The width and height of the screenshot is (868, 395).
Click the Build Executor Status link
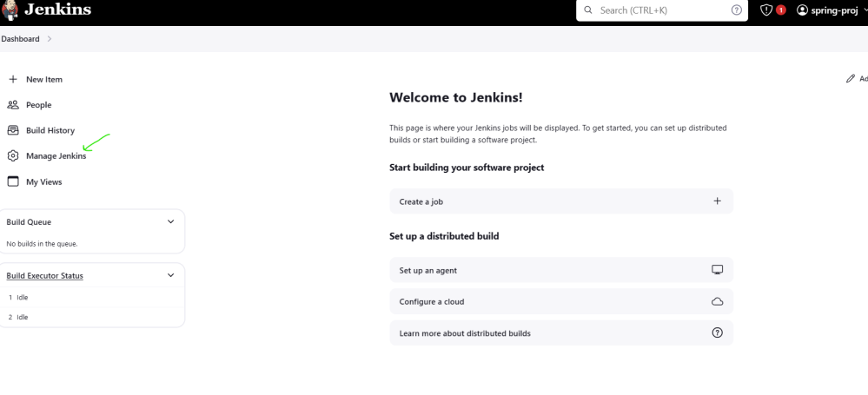pyautogui.click(x=45, y=276)
